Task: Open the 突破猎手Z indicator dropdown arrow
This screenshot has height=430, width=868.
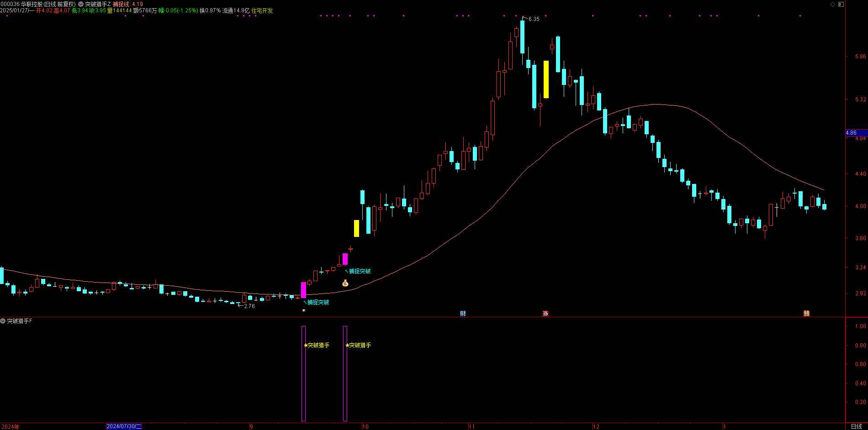Action: 81,4
